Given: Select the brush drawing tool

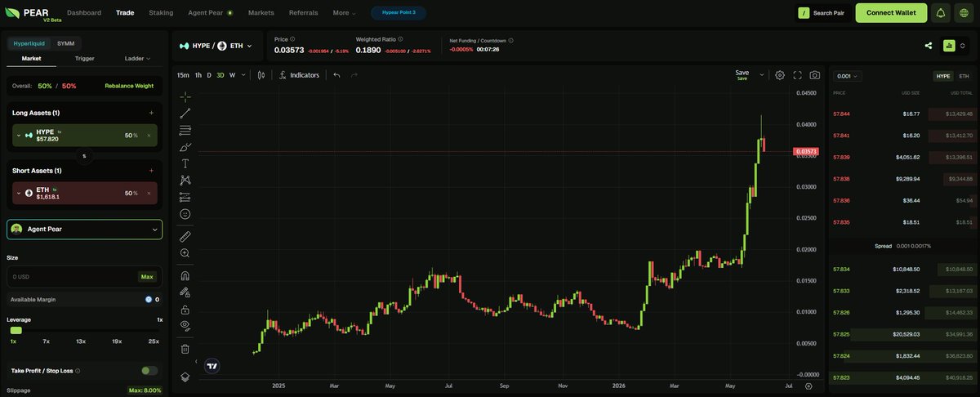Looking at the screenshot, I should coord(185,147).
